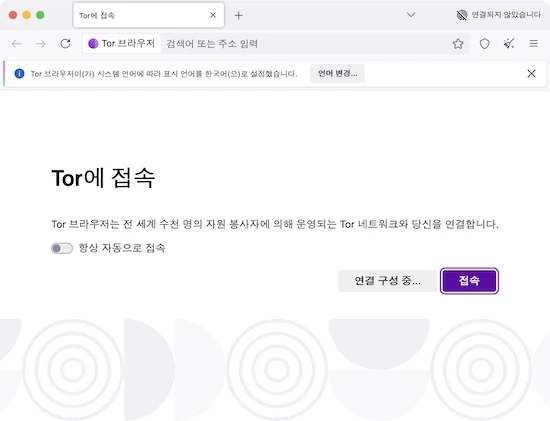Click the back navigation arrow
Screen dimensions: 550x421
pos(16,44)
